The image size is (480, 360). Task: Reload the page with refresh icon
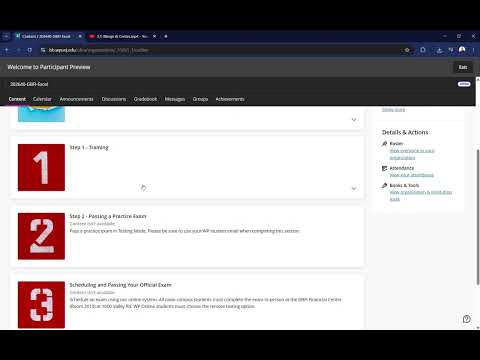tap(30, 50)
